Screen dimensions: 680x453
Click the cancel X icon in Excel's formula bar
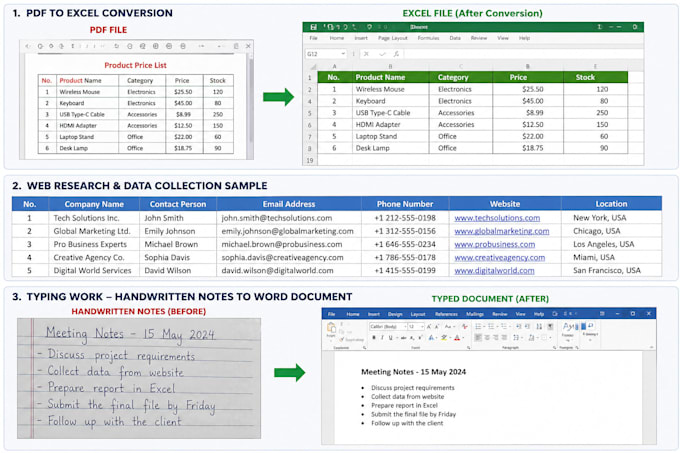(x=366, y=54)
